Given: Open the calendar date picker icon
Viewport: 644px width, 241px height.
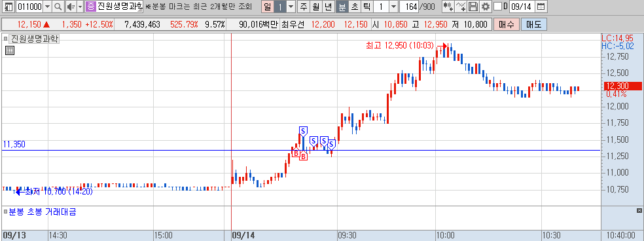Looking at the screenshot, I should click(x=541, y=7).
